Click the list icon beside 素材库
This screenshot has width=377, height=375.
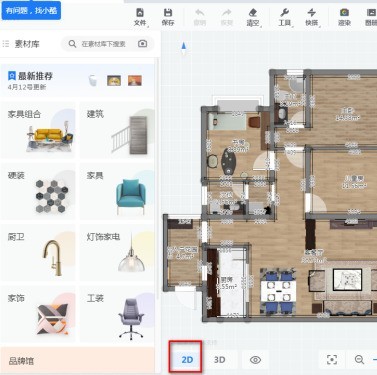click(x=6, y=44)
